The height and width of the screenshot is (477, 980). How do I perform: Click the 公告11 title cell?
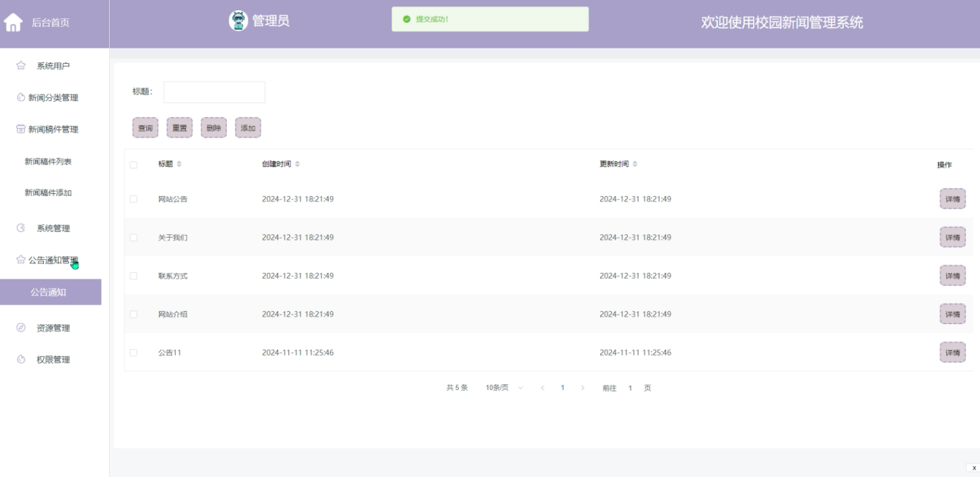click(170, 353)
